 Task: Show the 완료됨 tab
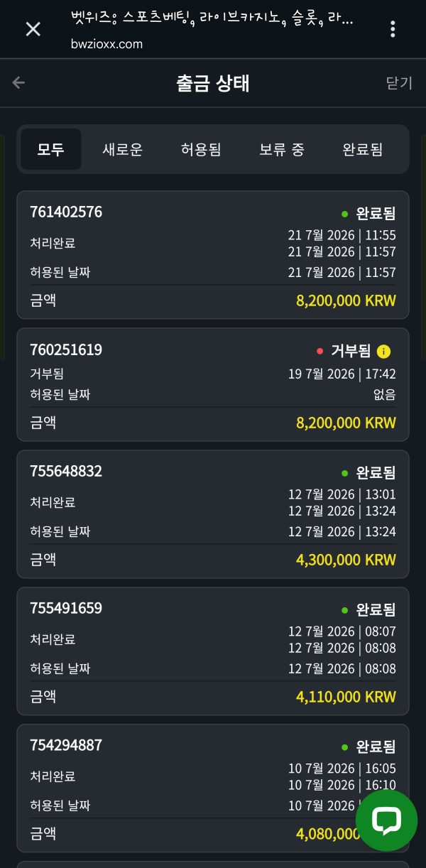coord(362,149)
